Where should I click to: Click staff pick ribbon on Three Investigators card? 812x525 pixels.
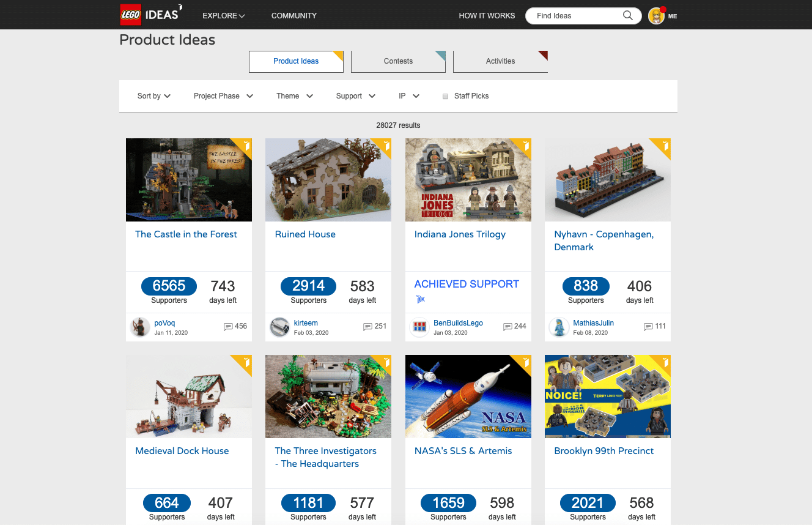(384, 362)
